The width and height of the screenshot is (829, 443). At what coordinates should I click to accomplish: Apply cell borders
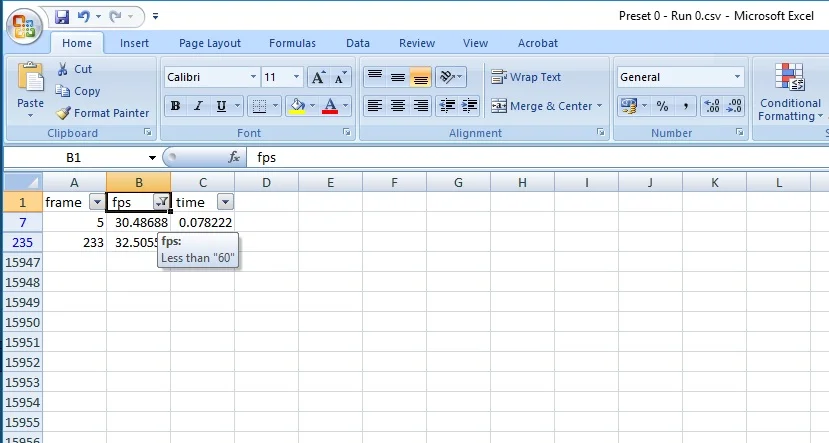pos(259,106)
